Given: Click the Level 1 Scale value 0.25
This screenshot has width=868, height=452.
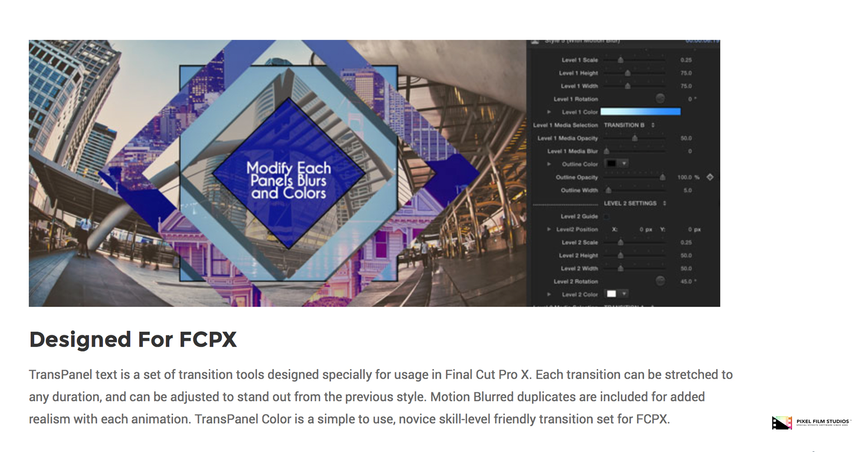Looking at the screenshot, I should point(686,60).
